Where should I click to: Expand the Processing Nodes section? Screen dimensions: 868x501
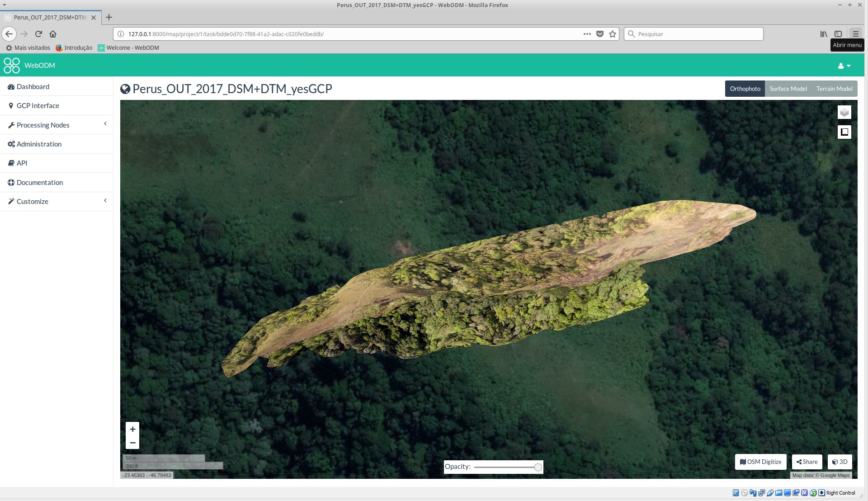coord(105,123)
